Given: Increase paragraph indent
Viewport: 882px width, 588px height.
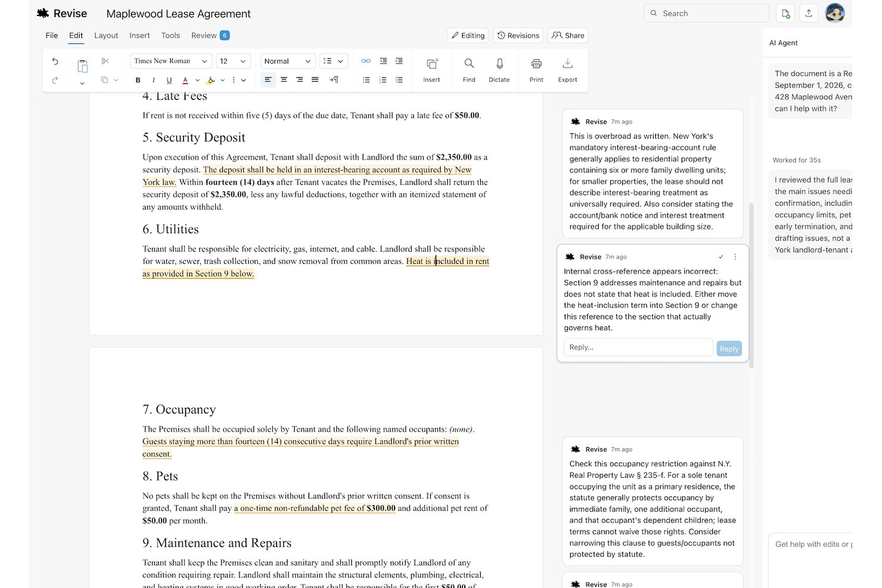Looking at the screenshot, I should point(399,61).
